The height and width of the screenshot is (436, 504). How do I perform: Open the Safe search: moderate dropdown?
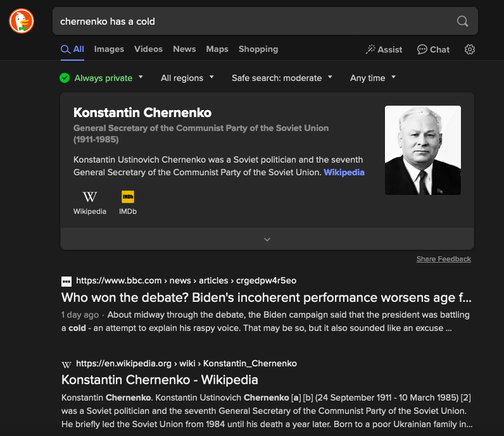(282, 78)
